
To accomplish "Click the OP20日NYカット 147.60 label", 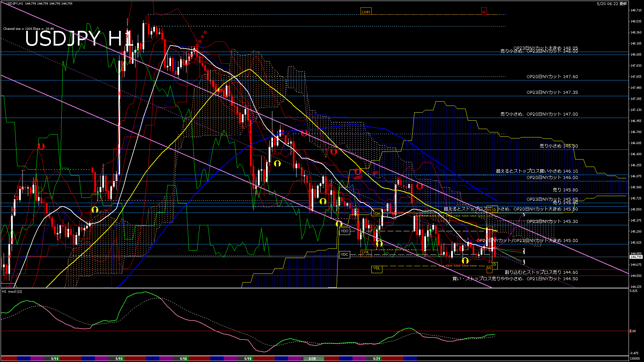I will [552, 76].
